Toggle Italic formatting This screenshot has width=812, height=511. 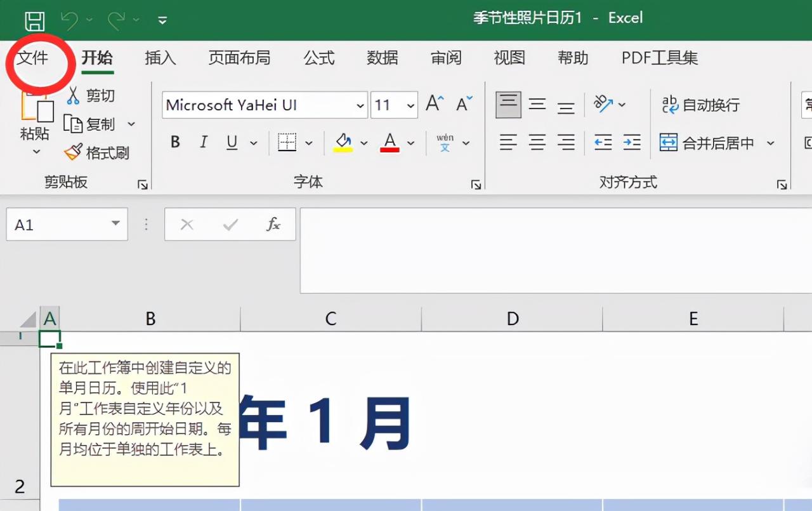204,142
